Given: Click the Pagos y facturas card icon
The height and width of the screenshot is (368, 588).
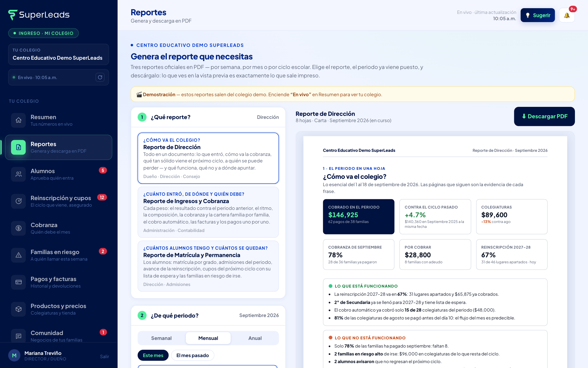Looking at the screenshot, I should point(19,282).
